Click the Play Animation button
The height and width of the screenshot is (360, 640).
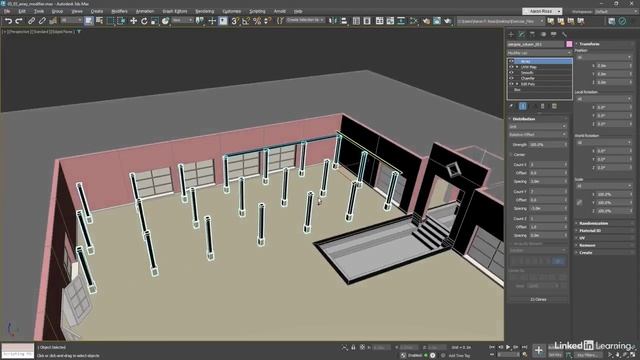508,347
